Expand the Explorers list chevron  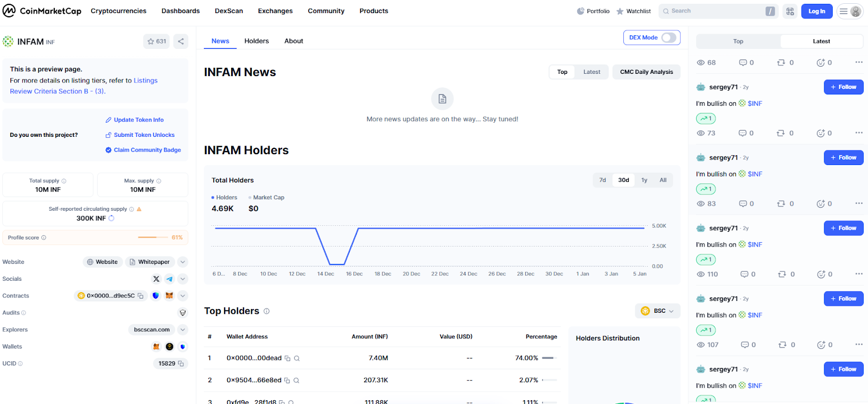click(183, 330)
